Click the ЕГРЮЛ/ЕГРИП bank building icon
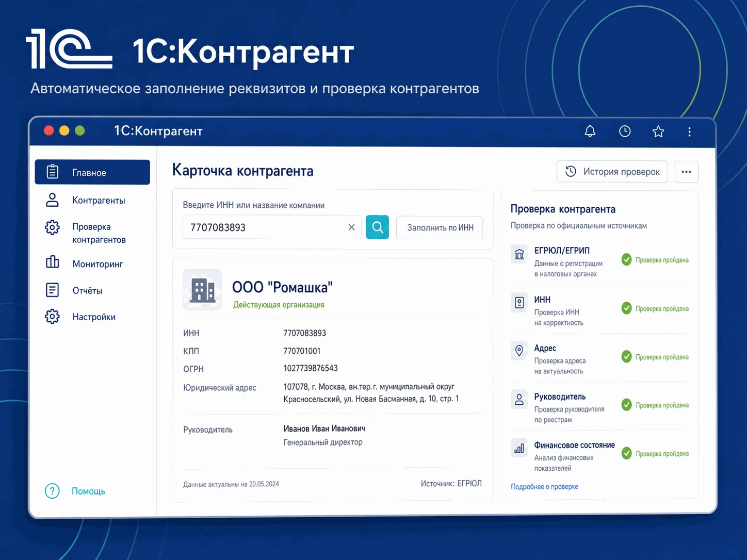 [x=519, y=254]
